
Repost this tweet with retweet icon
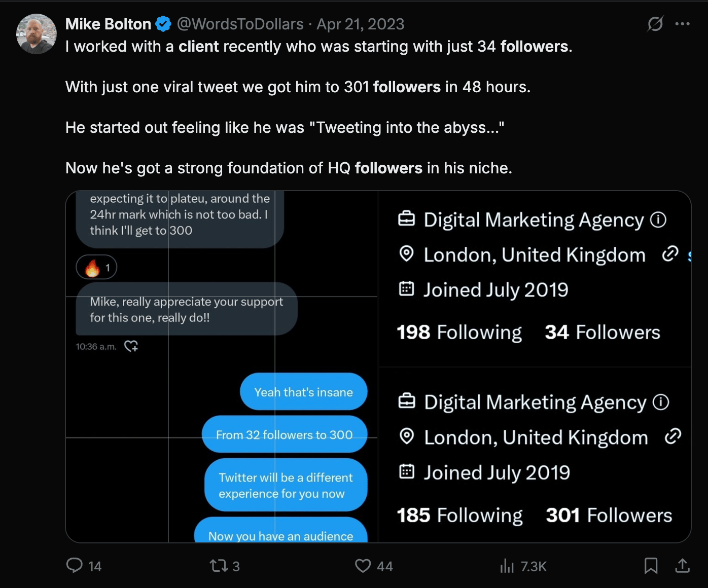coord(219,565)
